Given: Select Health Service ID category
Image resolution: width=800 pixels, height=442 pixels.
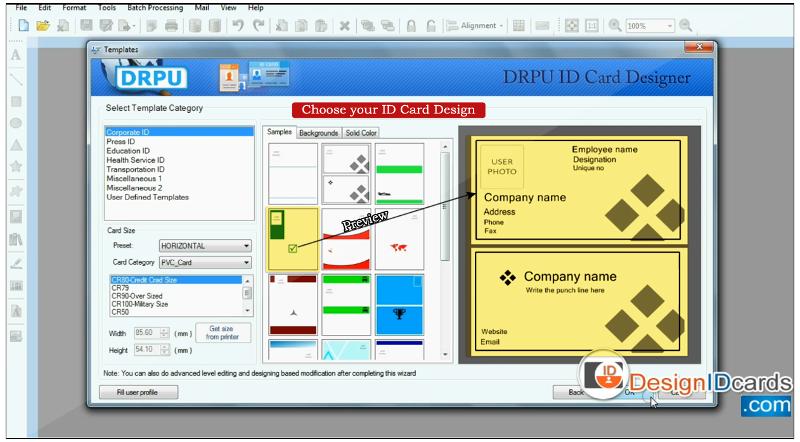Looking at the screenshot, I should click(135, 160).
